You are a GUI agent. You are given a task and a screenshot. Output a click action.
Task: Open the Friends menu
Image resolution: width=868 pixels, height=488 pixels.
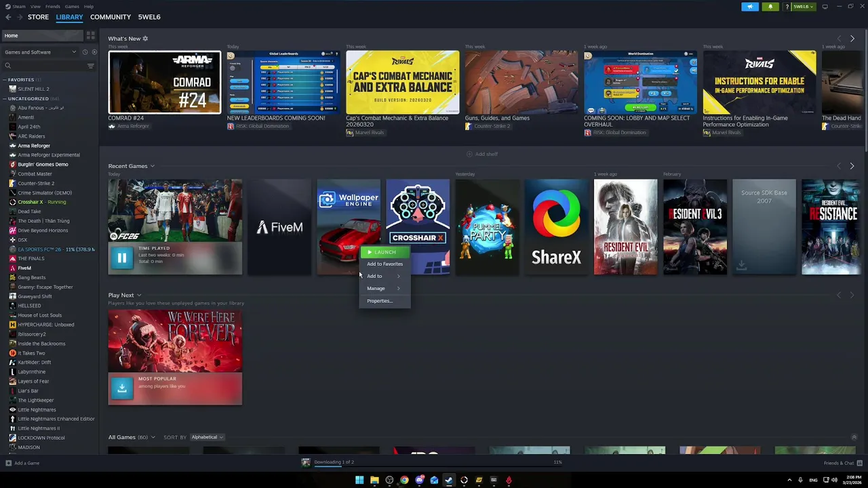[x=52, y=6]
